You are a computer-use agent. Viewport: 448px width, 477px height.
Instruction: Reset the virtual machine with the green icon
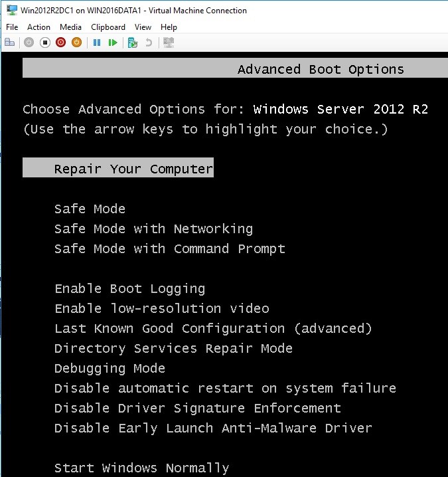tap(113, 43)
